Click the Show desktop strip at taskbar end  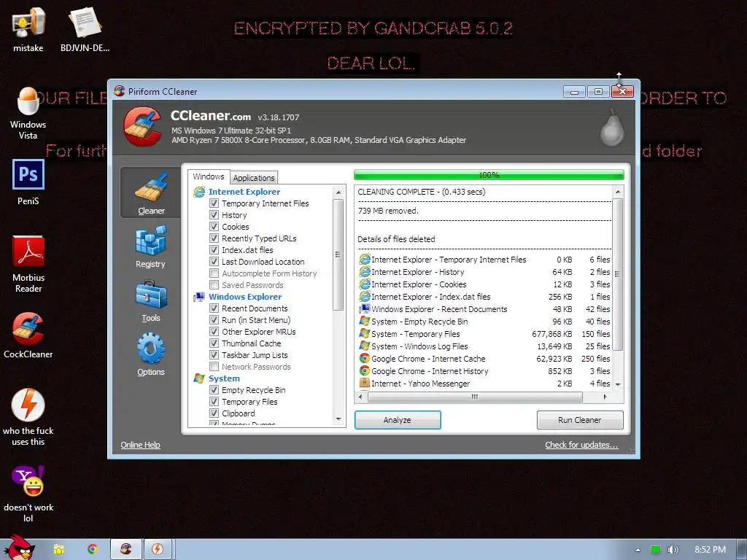pyautogui.click(x=742, y=550)
